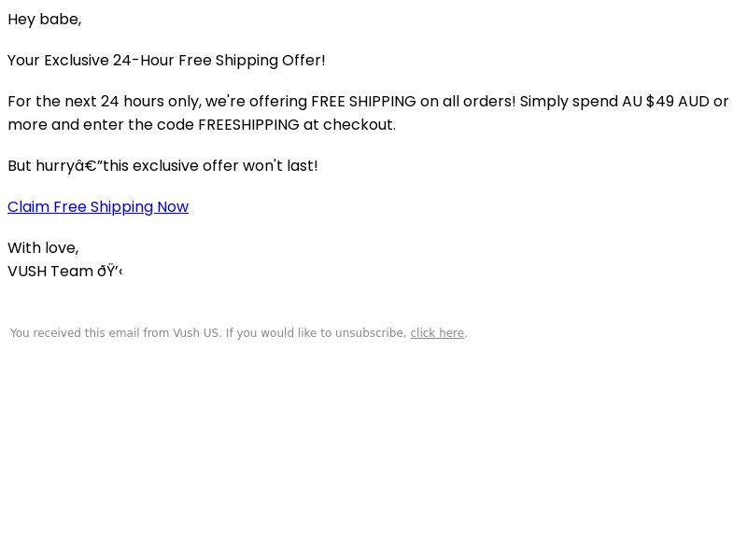Click 'exclusive offer won't last!' text
747x560 pixels.
[x=225, y=166]
